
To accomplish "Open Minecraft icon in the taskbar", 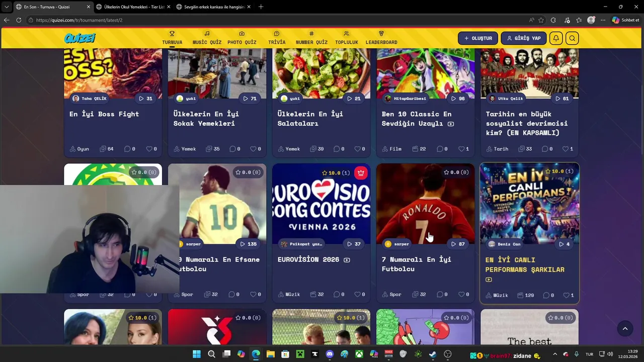I will (x=300, y=354).
